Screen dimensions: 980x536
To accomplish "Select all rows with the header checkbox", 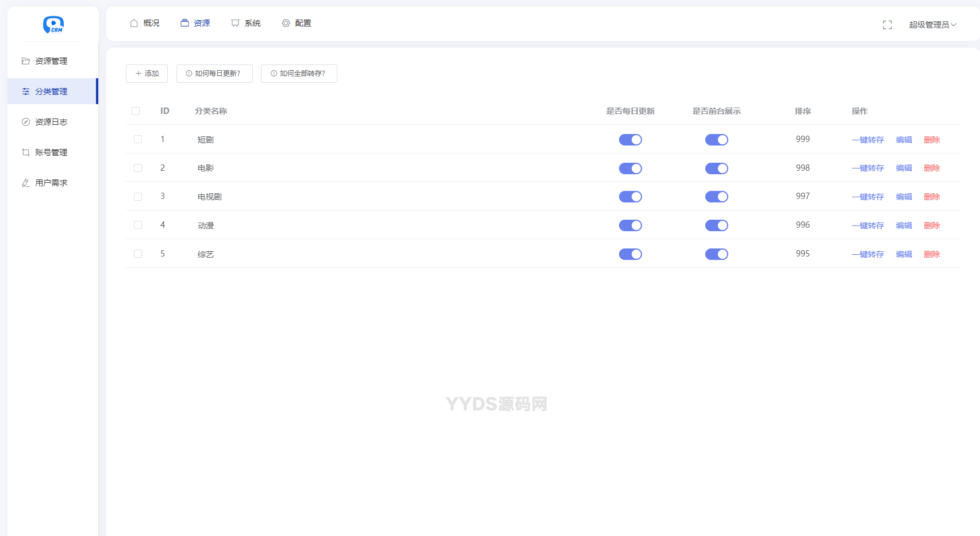I will 136,111.
